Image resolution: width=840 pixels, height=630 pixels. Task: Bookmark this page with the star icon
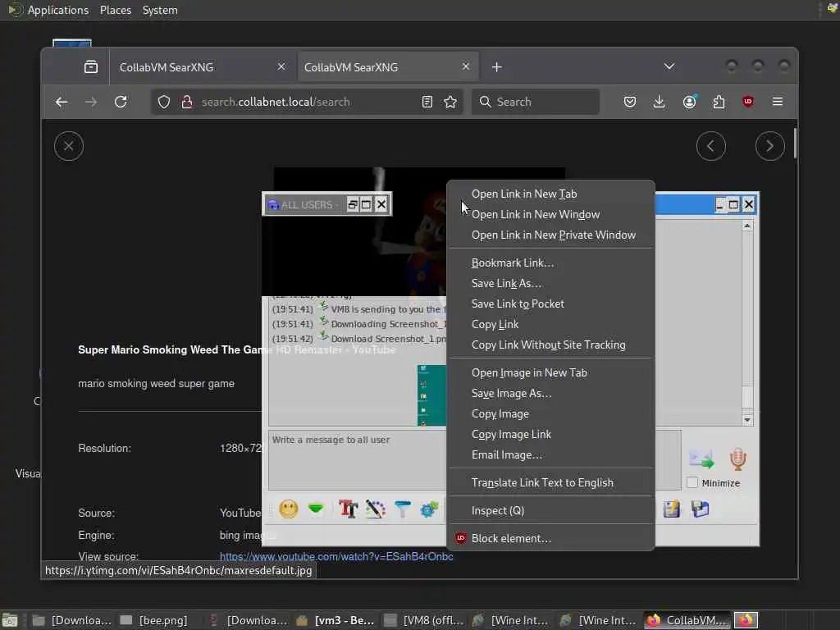point(450,102)
